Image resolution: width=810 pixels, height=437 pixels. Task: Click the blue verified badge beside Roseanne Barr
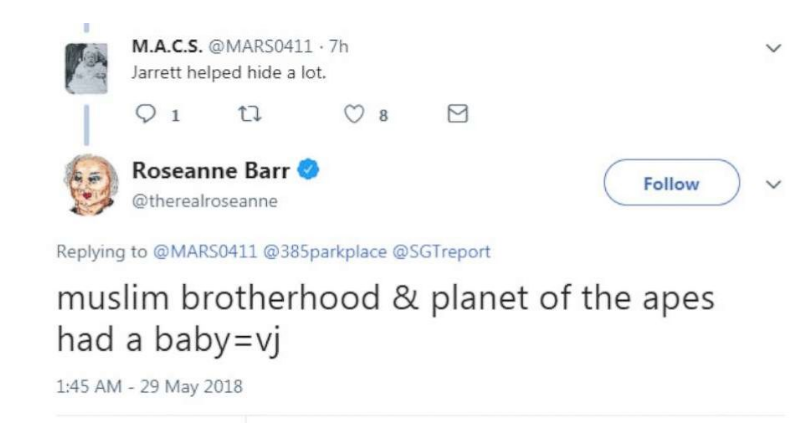(310, 172)
